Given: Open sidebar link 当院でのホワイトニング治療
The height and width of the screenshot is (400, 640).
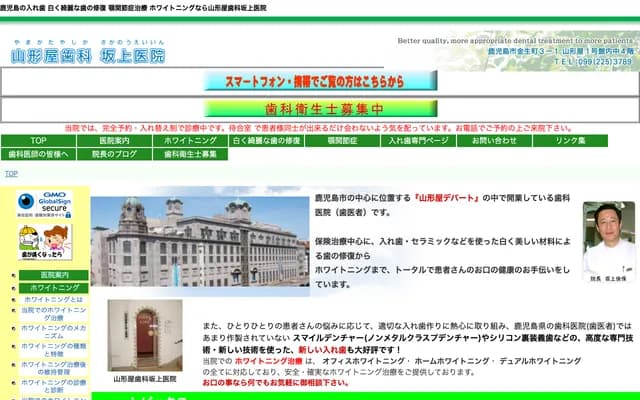Looking at the screenshot, I should pos(54,314).
